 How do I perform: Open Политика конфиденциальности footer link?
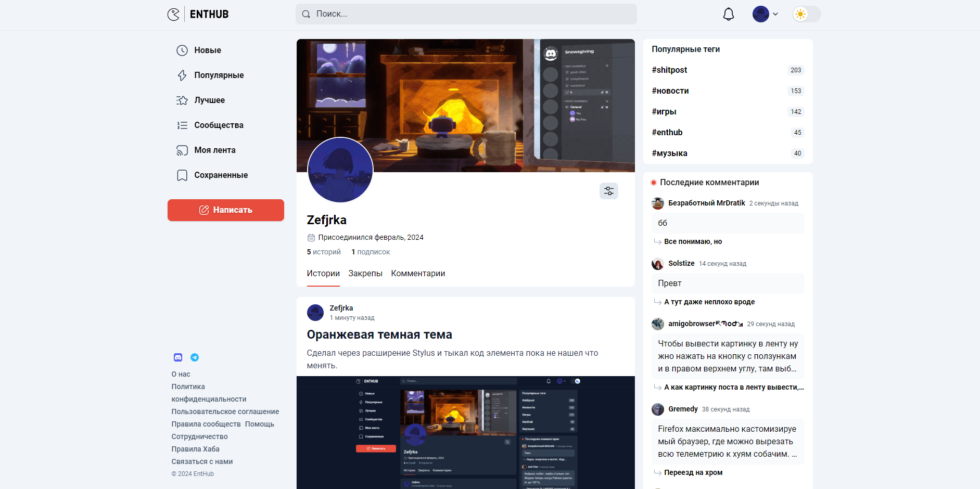pyautogui.click(x=209, y=393)
